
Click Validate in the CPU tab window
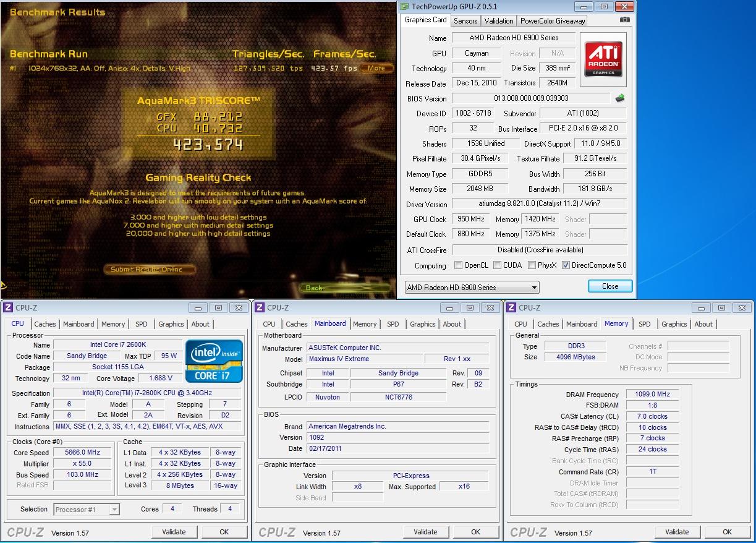174,532
